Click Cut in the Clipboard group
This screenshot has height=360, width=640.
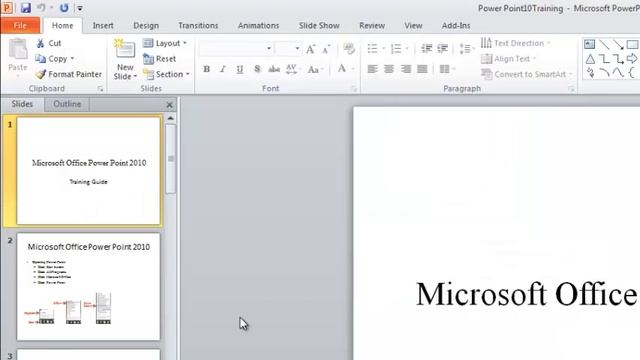49,43
